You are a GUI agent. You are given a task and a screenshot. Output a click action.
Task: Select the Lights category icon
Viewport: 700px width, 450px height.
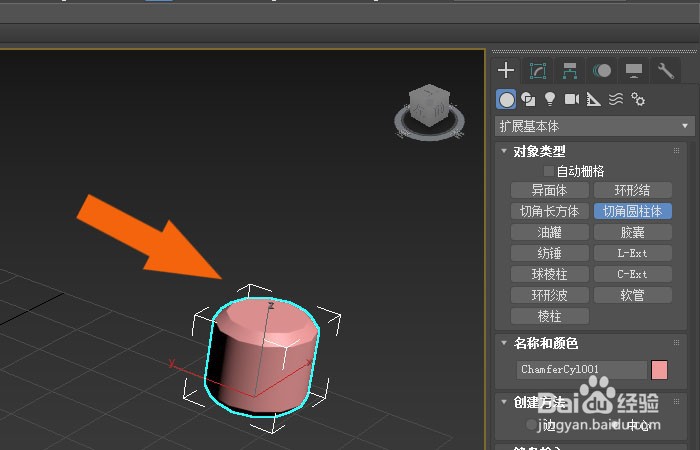click(550, 100)
